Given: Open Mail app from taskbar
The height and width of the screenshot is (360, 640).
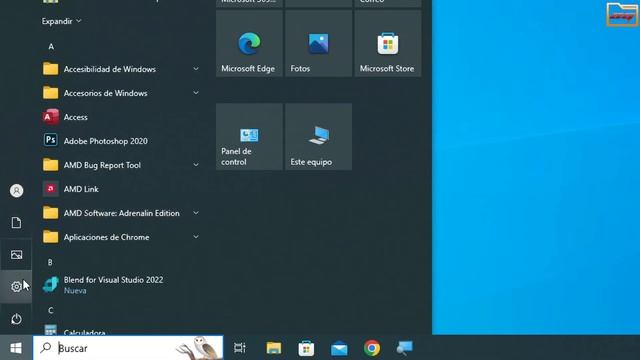Looking at the screenshot, I should [x=339, y=348].
